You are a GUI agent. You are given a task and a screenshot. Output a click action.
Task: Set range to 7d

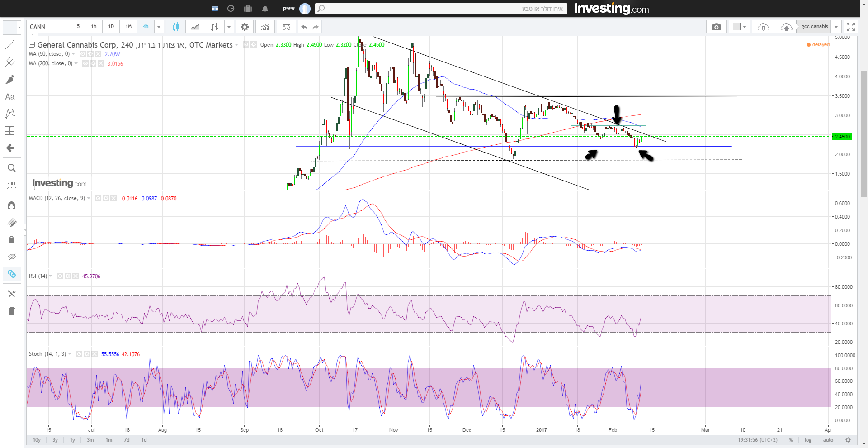[x=127, y=440]
